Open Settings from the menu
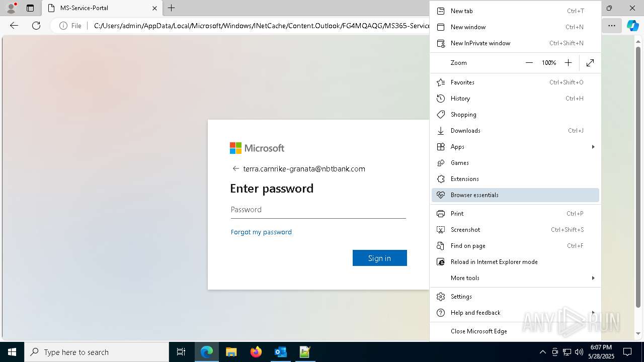Screen dimensions: 644x362 tap(515, 297)
